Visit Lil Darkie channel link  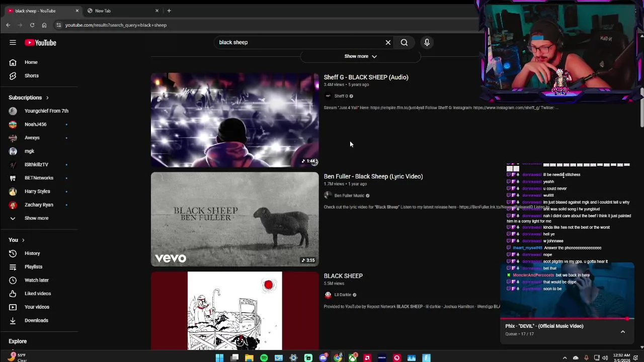pyautogui.click(x=343, y=295)
